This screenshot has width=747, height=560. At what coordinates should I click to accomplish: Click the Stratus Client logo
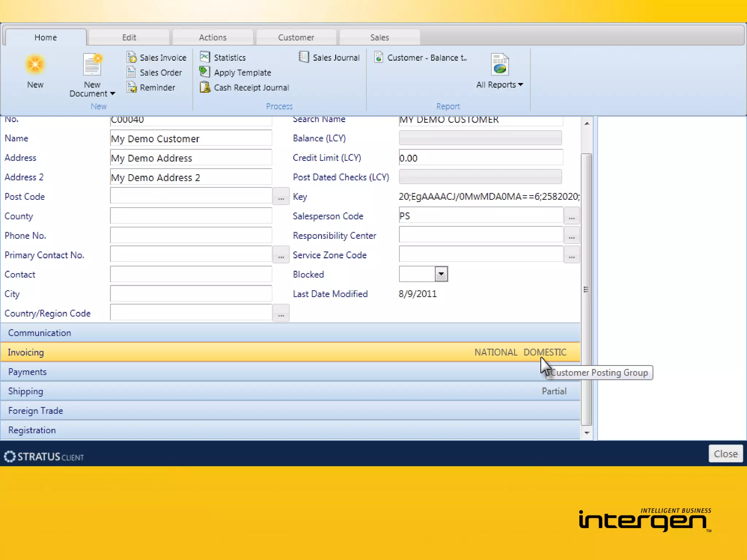(x=44, y=456)
